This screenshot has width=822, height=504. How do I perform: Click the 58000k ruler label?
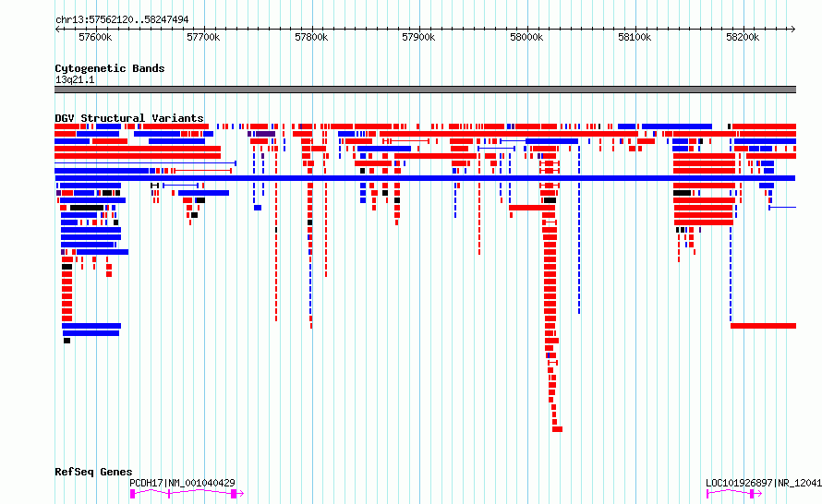coord(526,37)
